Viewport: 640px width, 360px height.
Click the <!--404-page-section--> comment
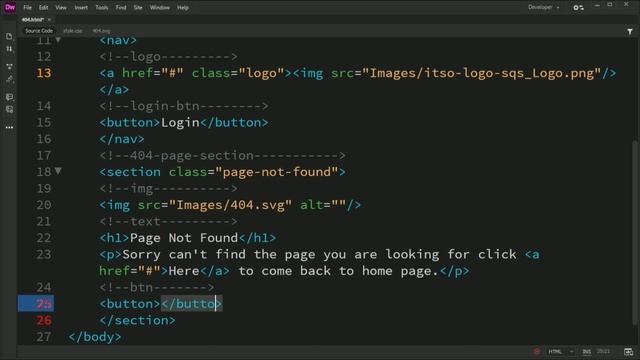coord(222,156)
